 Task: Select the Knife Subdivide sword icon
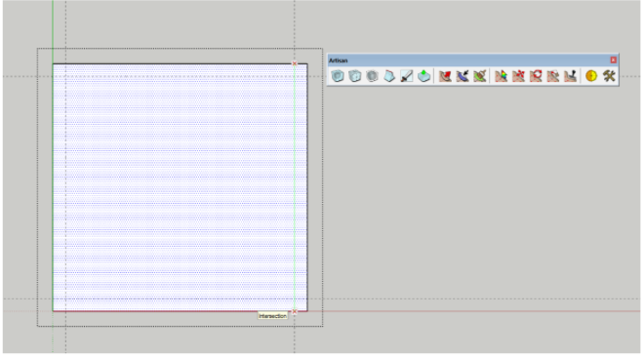(407, 76)
